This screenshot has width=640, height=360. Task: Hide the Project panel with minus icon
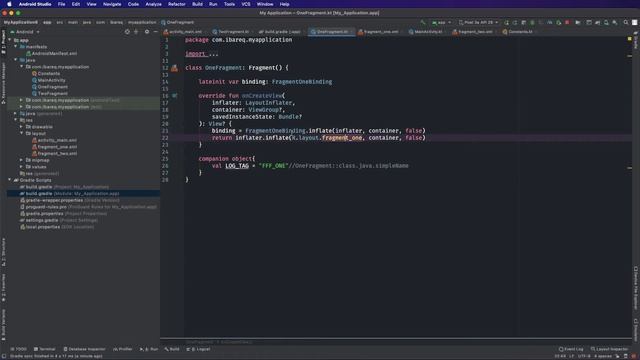[x=156, y=32]
